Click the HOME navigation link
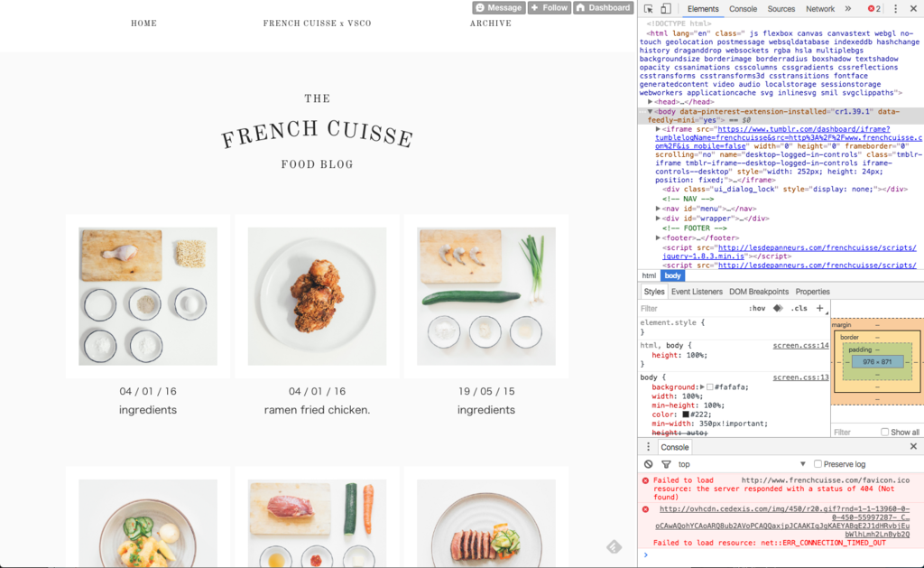924x568 pixels. coord(143,23)
